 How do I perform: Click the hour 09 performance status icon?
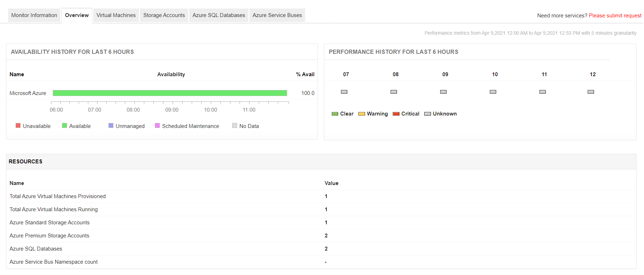point(443,92)
